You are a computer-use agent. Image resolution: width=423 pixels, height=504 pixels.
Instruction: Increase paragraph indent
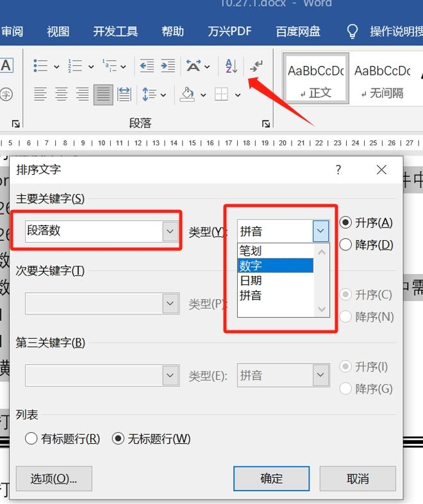click(x=168, y=66)
